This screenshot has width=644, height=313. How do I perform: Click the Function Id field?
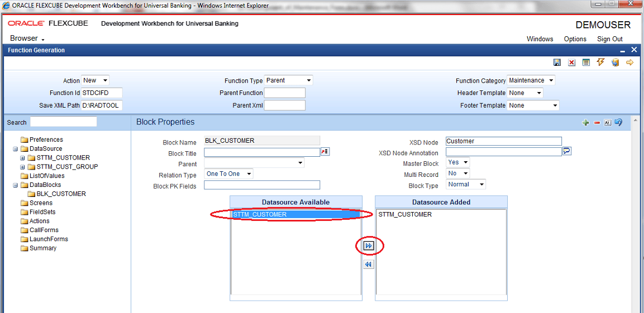(x=102, y=93)
